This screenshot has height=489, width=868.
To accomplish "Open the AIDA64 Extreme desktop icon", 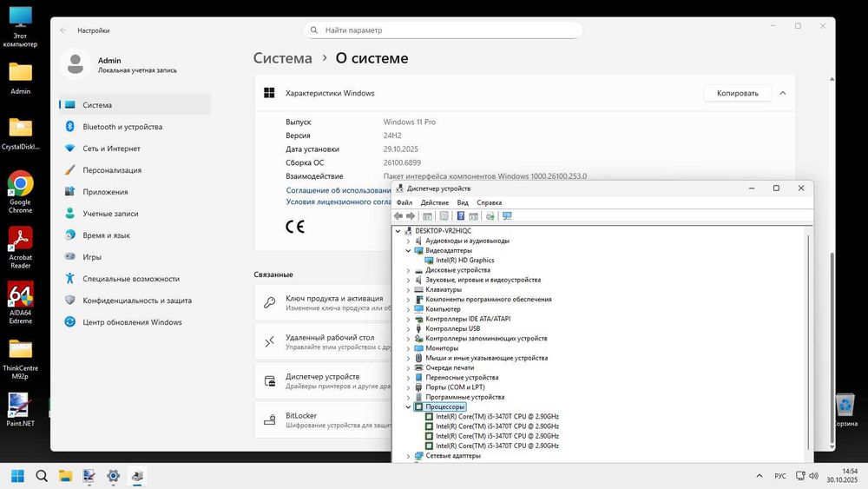I will 21,302.
